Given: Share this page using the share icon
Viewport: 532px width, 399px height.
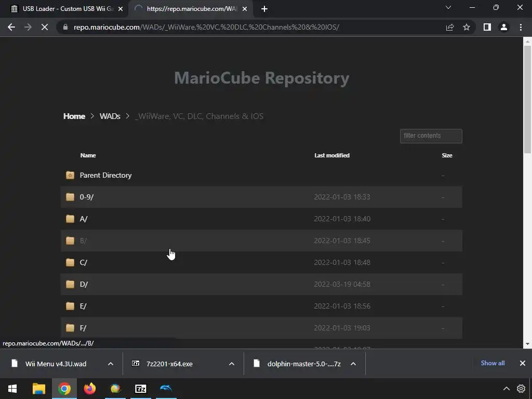Looking at the screenshot, I should [450, 27].
